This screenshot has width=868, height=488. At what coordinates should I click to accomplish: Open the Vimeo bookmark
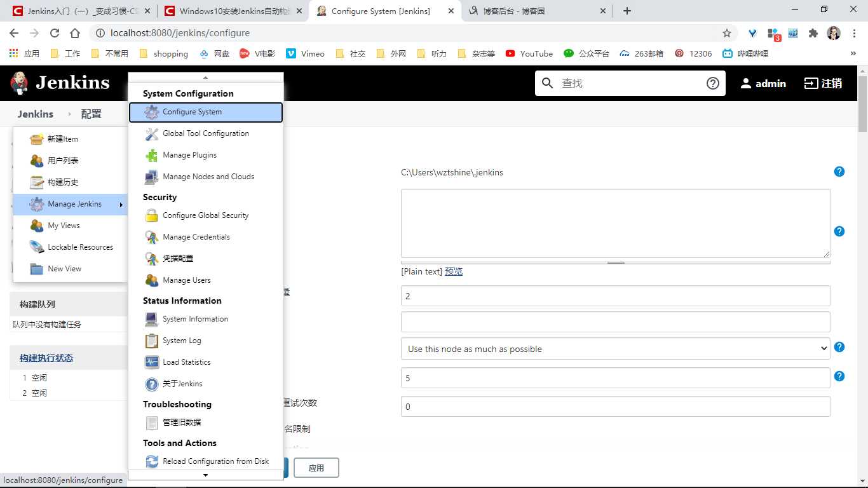coord(305,54)
